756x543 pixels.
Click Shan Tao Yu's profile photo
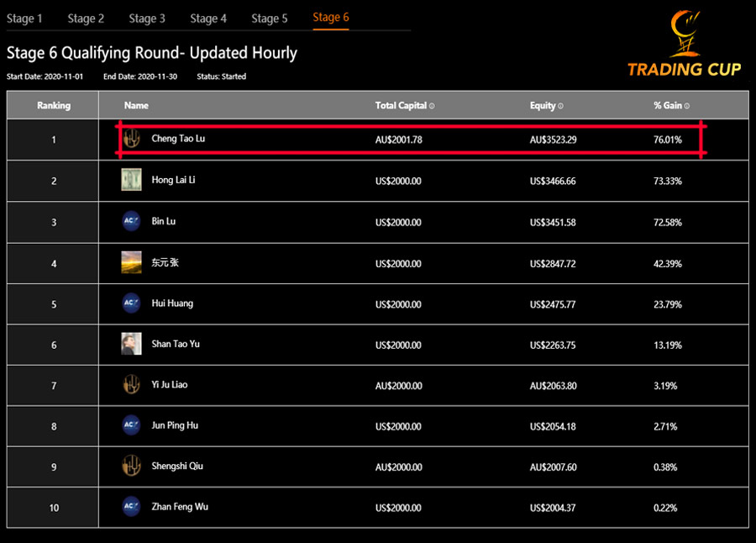(131, 344)
